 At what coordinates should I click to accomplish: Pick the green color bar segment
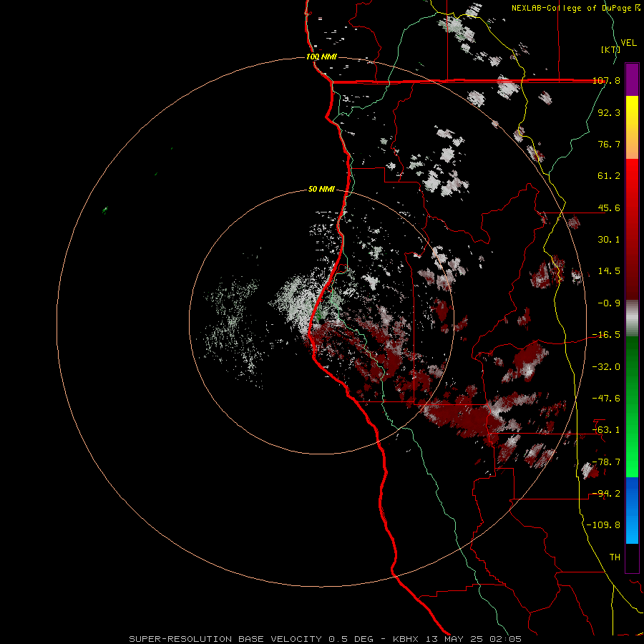(x=632, y=406)
